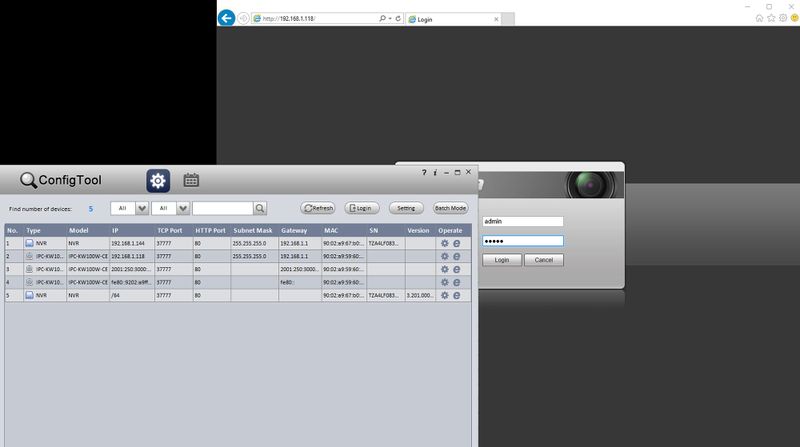Viewport: 800px width, 447px height.
Task: Click the browser URL address field
Action: coord(319,18)
